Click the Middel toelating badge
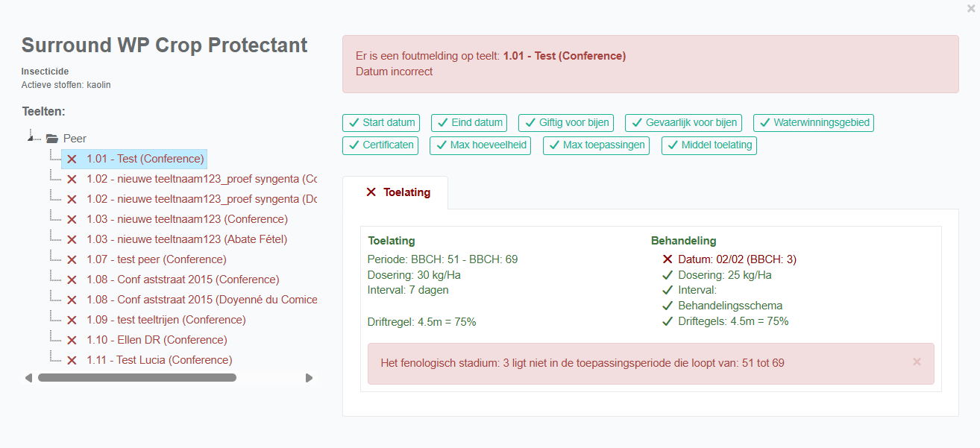The image size is (980, 448). (709, 145)
